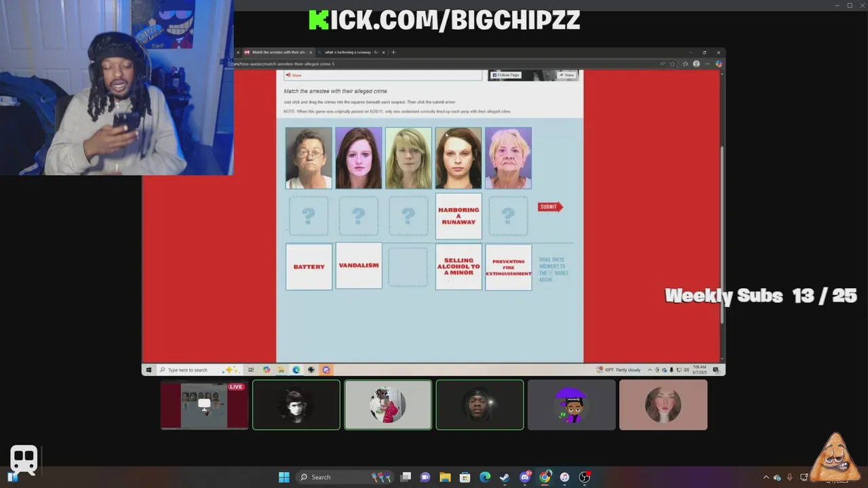Open Task View on the Windows 11 taskbar
Image resolution: width=868 pixels, height=488 pixels.
click(406, 477)
